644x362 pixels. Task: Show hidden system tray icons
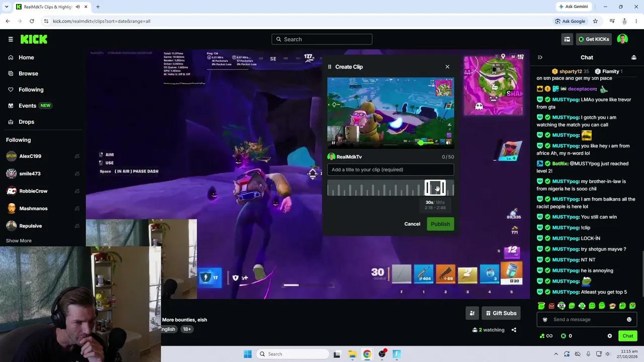click(x=556, y=354)
